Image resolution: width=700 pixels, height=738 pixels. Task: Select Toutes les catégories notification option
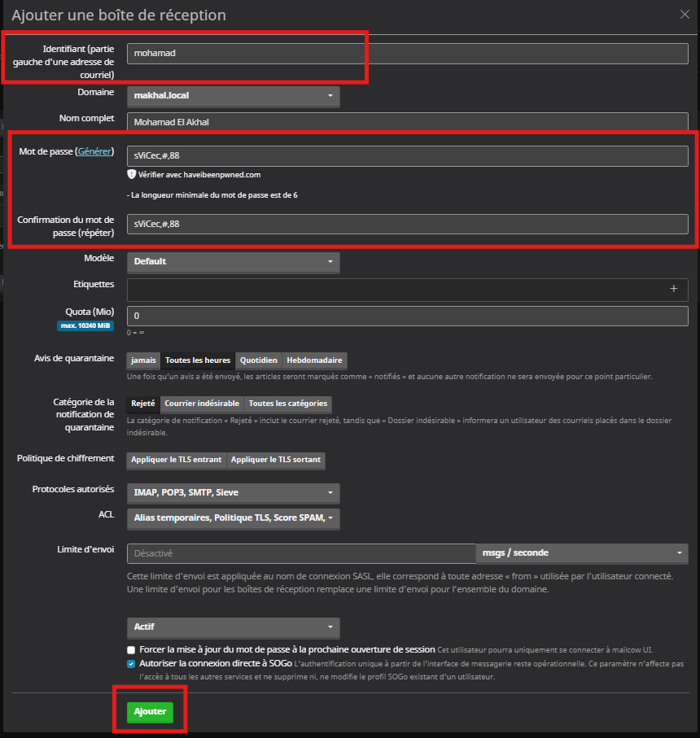[287, 404]
